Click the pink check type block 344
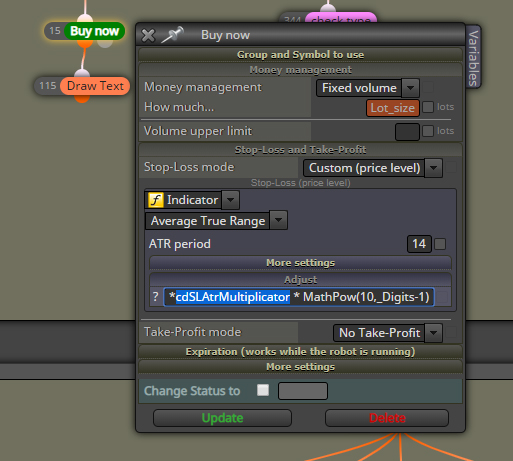 328,19
